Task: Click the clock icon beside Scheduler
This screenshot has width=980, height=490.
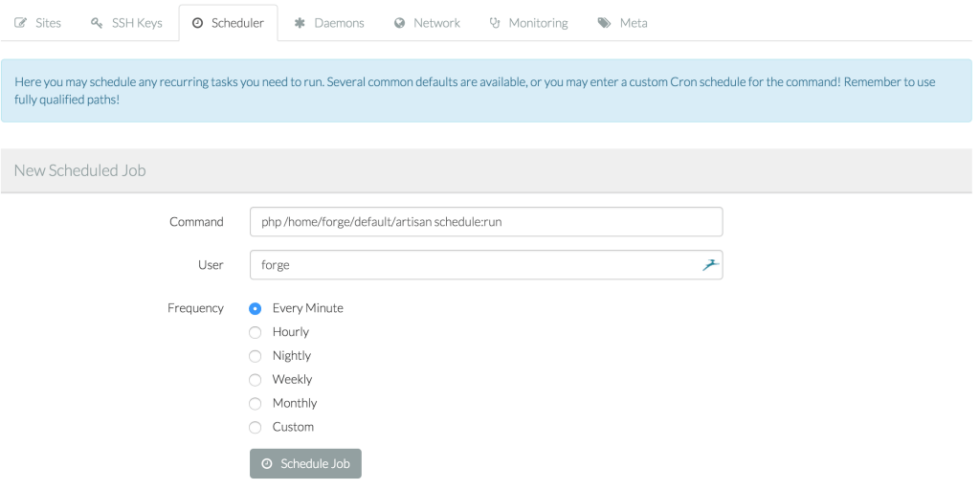Action: (197, 23)
